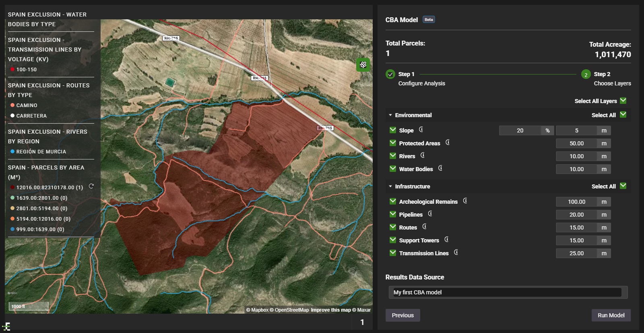Click the CARRETERA route legend entry
This screenshot has width=644, height=333.
coord(29,116)
